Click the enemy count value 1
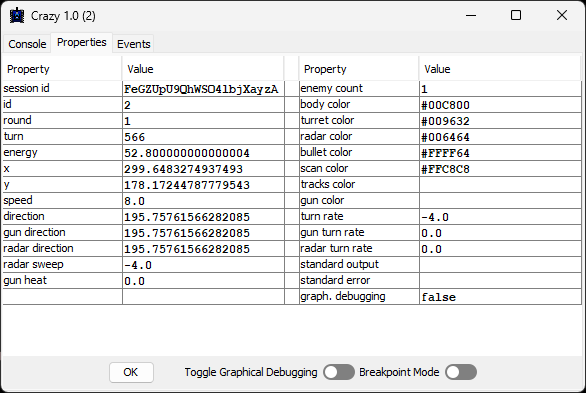The width and height of the screenshot is (586, 393). click(x=500, y=89)
